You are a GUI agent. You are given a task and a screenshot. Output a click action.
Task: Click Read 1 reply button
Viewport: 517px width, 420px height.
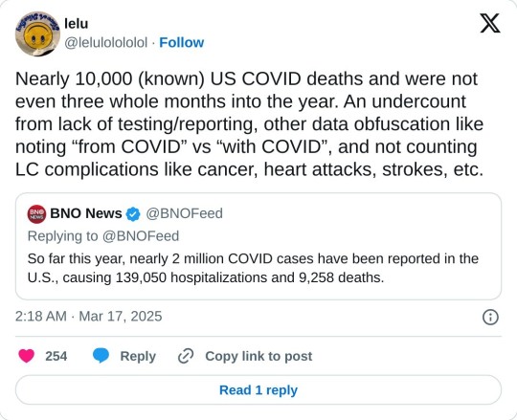[258, 389]
